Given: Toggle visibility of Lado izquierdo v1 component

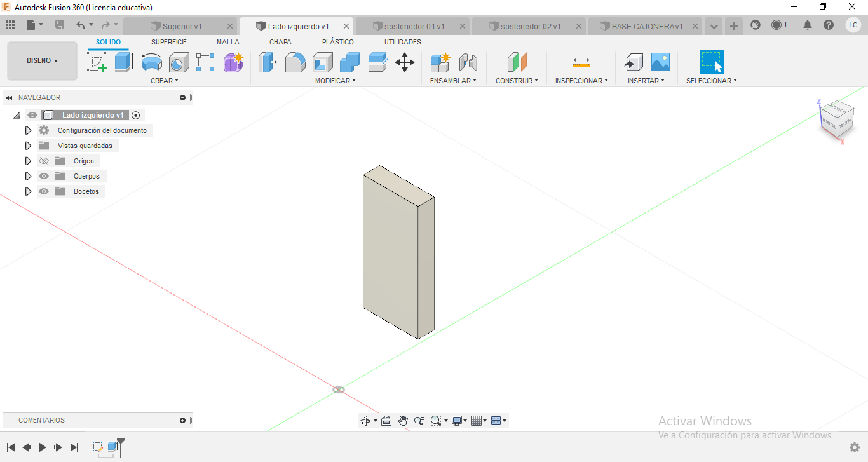Looking at the screenshot, I should tap(32, 115).
